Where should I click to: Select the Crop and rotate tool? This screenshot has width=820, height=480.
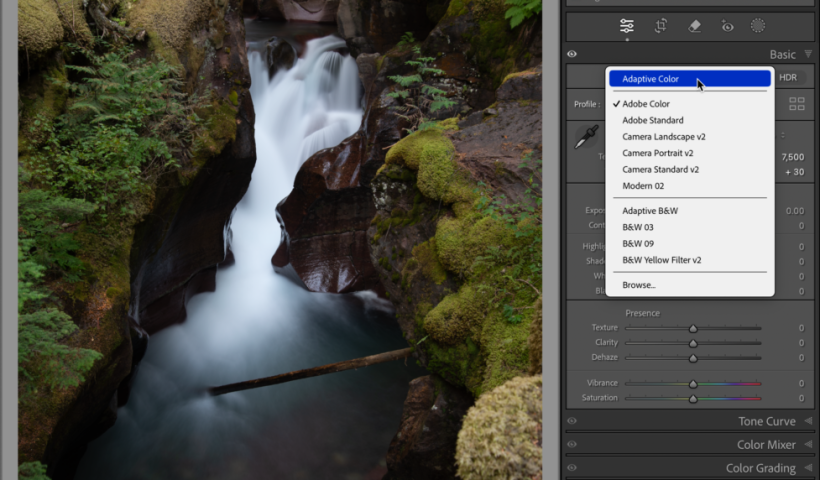661,26
